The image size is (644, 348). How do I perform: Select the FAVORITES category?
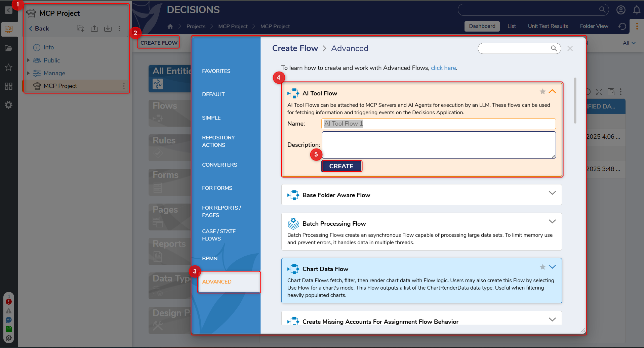216,71
